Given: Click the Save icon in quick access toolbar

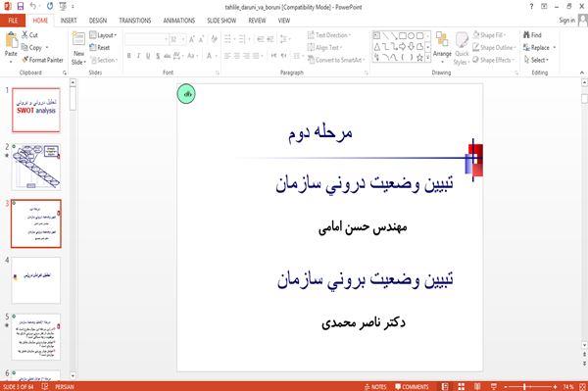Looking at the screenshot, I should (21, 6).
